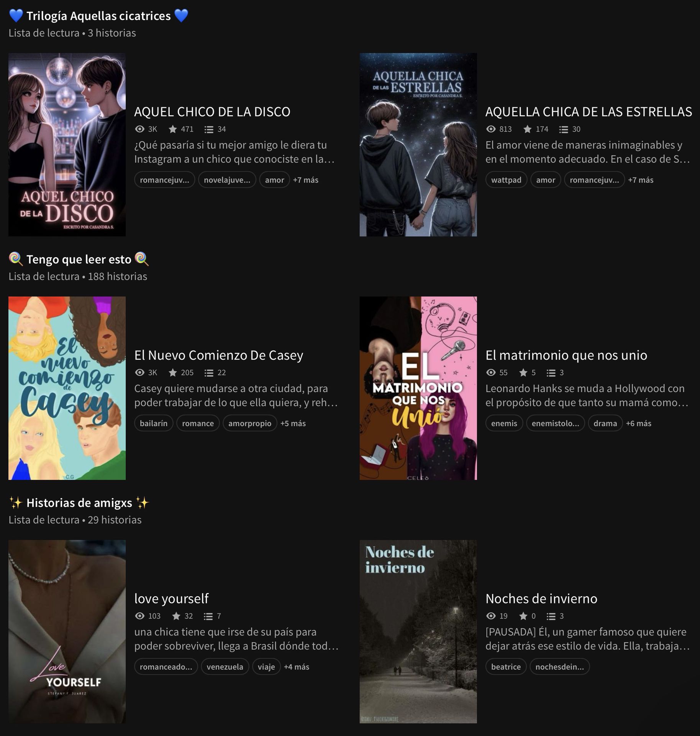Screen dimensions: 700x736
Task: Click chapter list icon for love yourself
Action: (x=208, y=616)
